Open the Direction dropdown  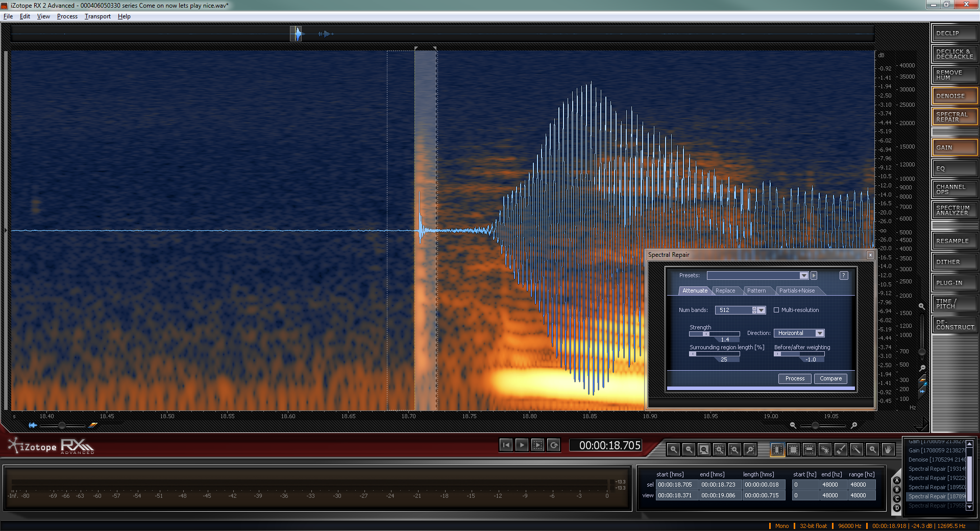click(799, 333)
